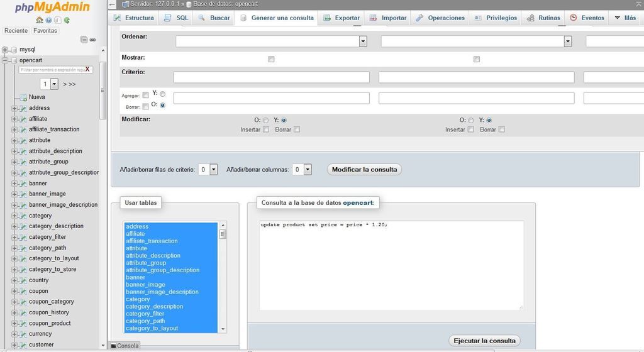Screen dimensions: 644x352
Task: Select the first column's O radio in Modificar
Action: click(x=266, y=120)
